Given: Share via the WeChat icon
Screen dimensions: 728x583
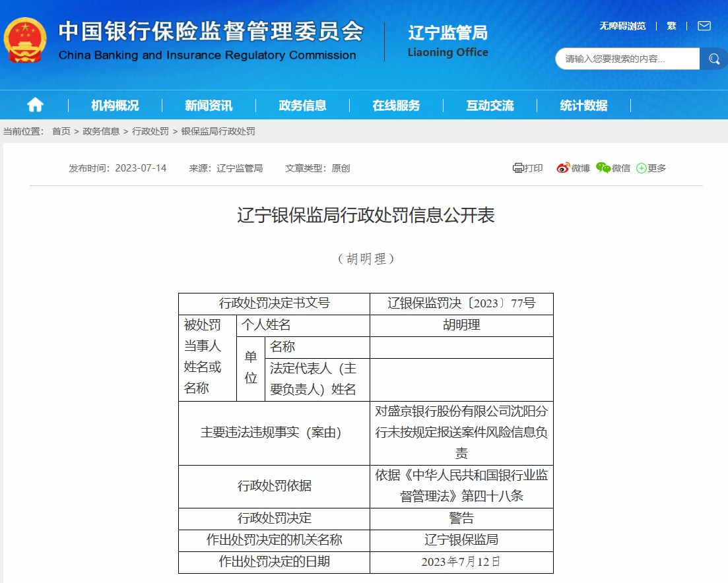Looking at the screenshot, I should click(x=603, y=168).
